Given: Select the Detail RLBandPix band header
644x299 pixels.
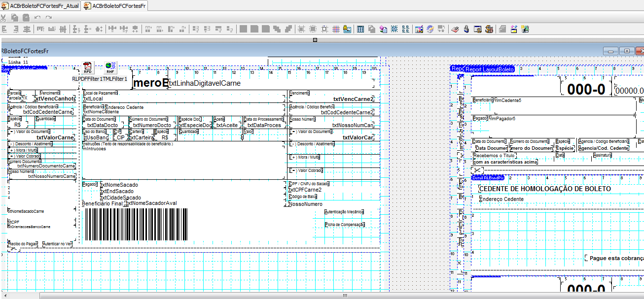Looking at the screenshot, I should point(488,177).
